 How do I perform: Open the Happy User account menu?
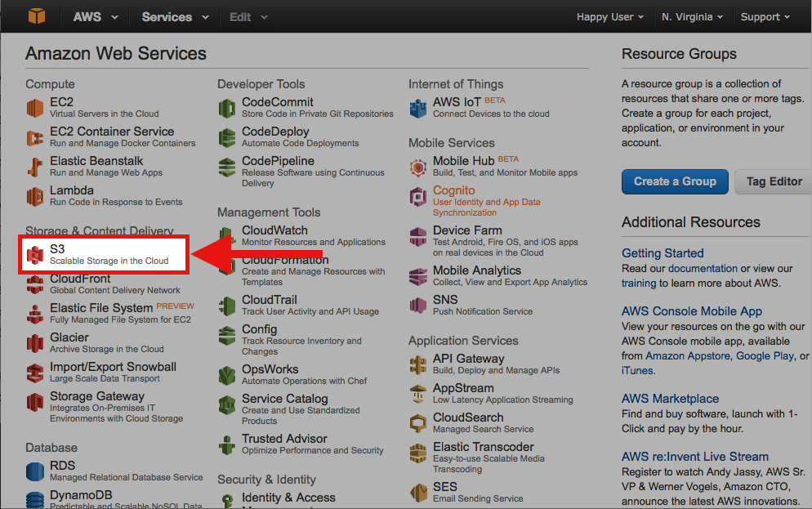tap(610, 17)
